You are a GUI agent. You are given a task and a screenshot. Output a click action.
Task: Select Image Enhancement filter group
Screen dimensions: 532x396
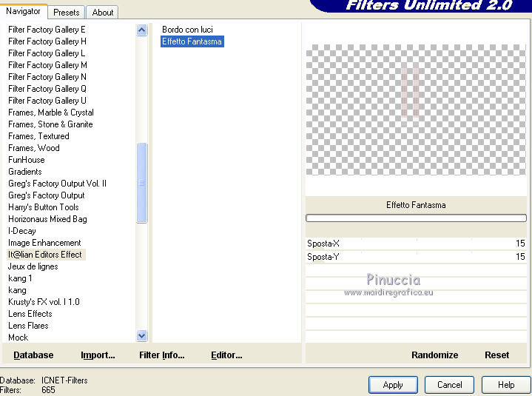pos(44,243)
